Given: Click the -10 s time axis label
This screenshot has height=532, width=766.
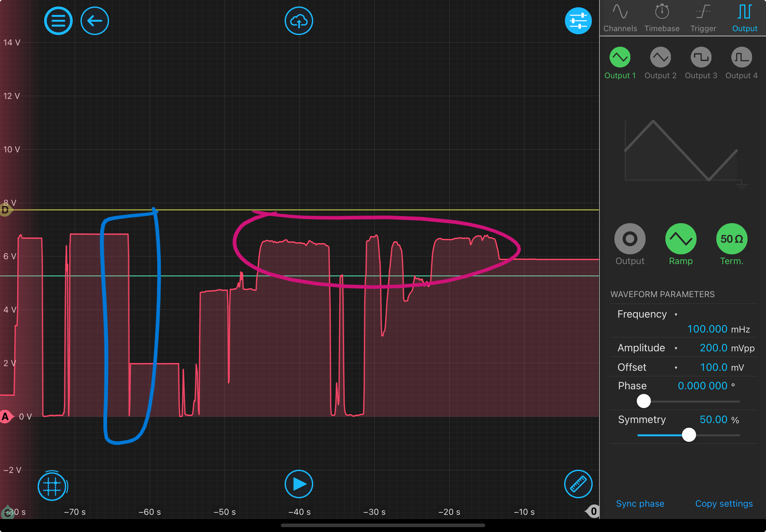Looking at the screenshot, I should point(524,512).
